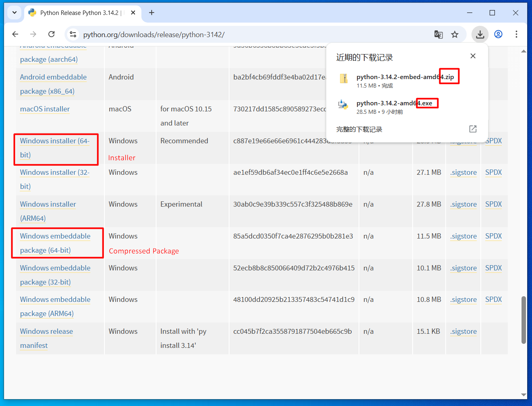This screenshot has width=532, height=406.
Task: Select hash text 85a5dcd0350f7ca4e2876295b0b281e3
Action: coord(293,236)
